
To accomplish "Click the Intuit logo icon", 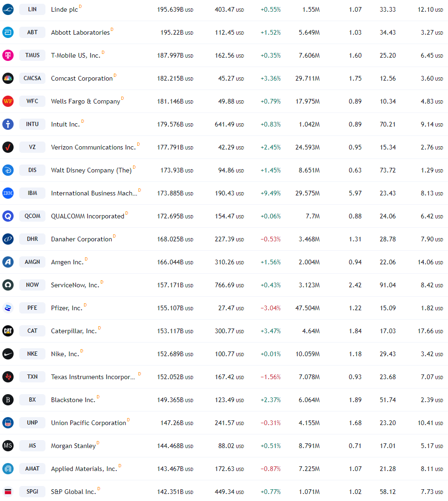I will [x=8, y=124].
